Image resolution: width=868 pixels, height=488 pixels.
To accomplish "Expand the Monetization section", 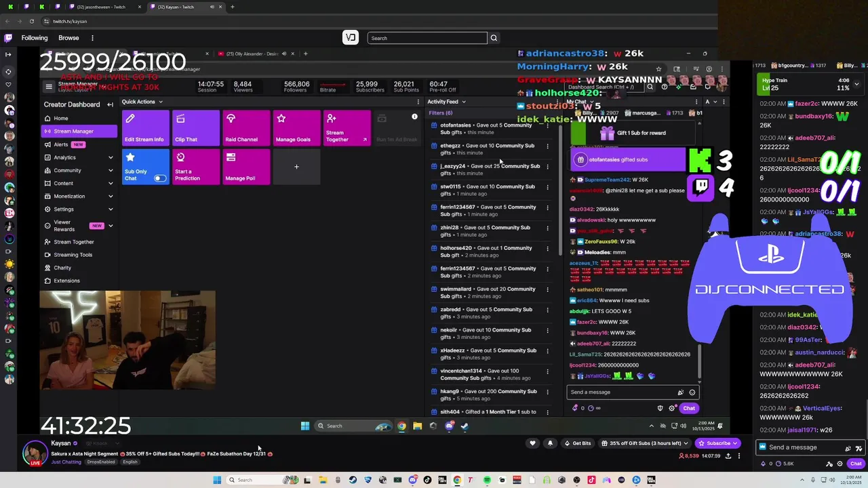I will point(111,196).
